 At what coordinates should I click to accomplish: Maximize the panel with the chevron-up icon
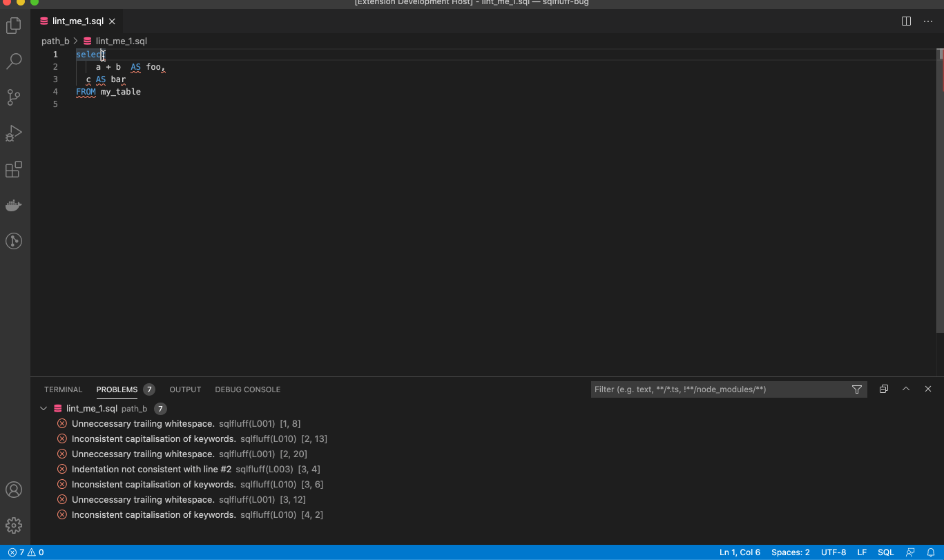[x=906, y=389]
